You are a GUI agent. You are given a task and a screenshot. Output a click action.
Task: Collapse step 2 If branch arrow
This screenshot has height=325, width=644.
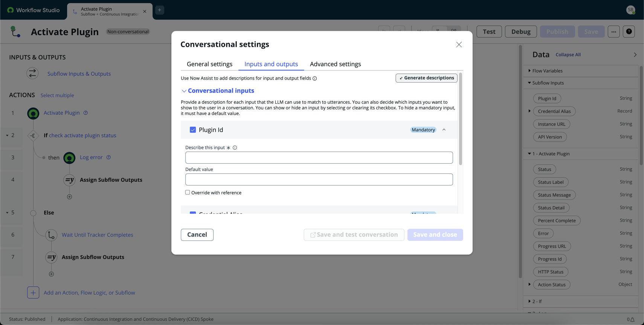click(x=7, y=135)
